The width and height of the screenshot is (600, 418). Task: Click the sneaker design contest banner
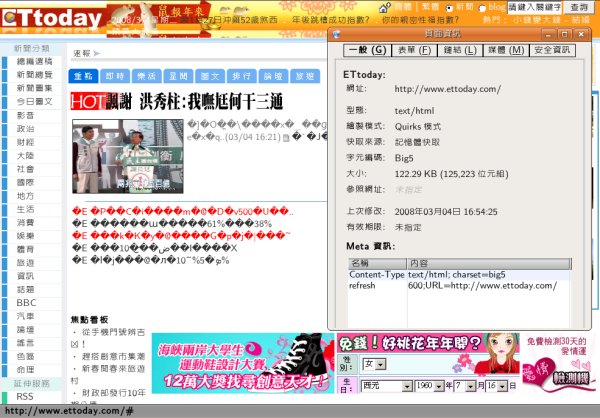(x=243, y=363)
